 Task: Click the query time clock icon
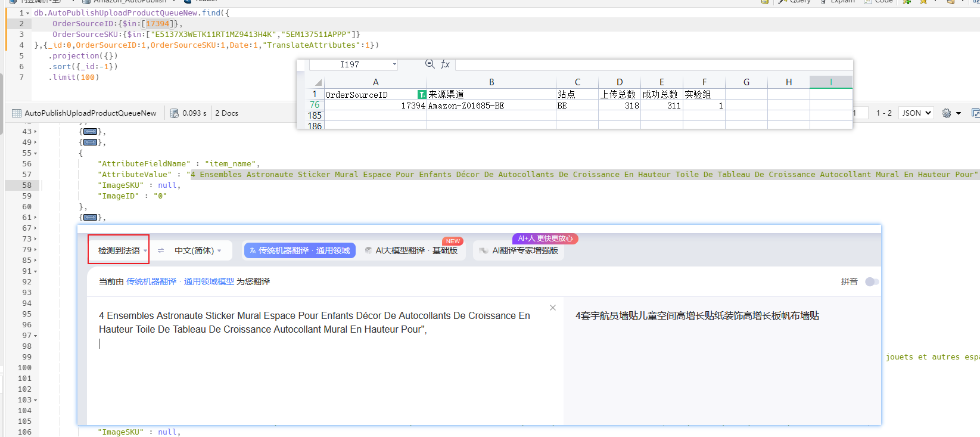pyautogui.click(x=174, y=113)
